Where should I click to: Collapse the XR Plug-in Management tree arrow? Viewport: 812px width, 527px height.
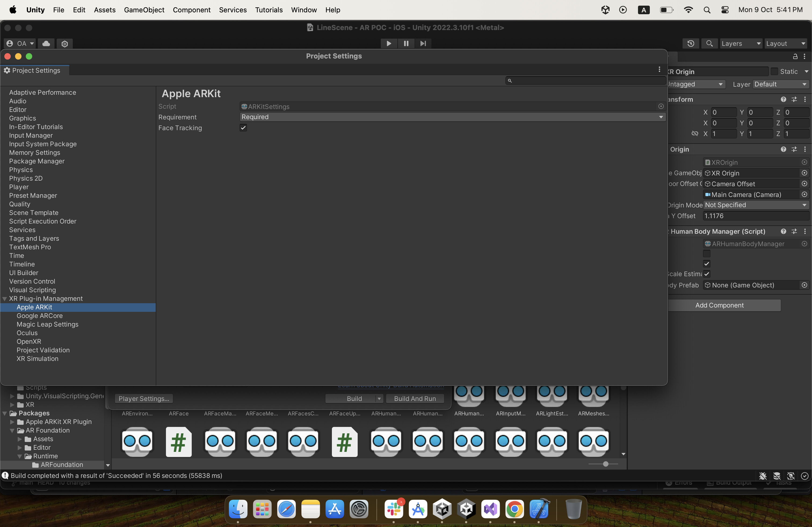(5, 299)
